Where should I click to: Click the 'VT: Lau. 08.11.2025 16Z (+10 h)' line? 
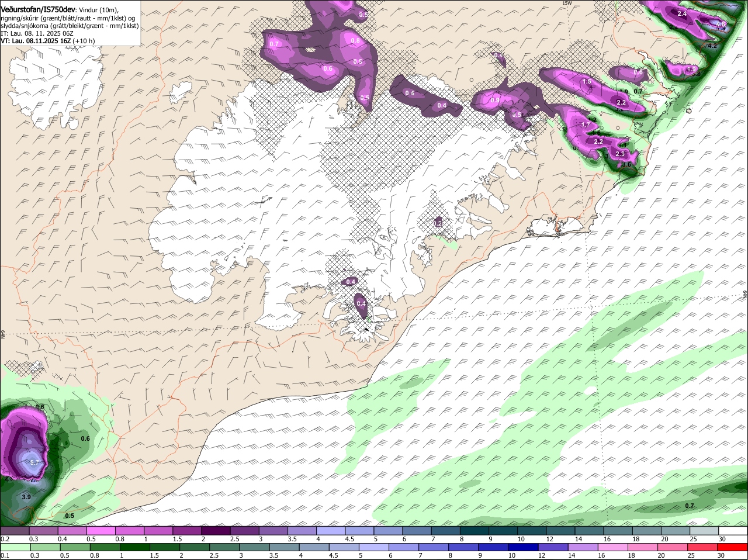point(48,41)
